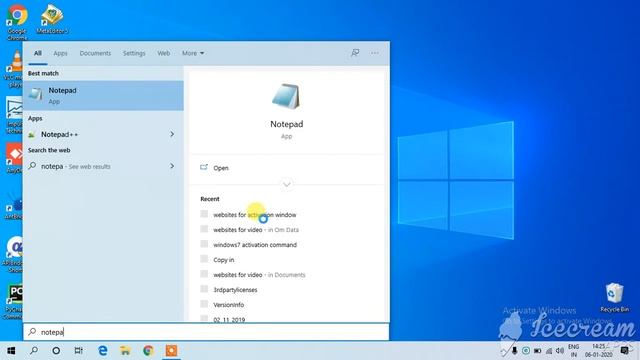The image size is (640, 360).
Task: Open the volume control in system tray
Action: tap(560, 351)
